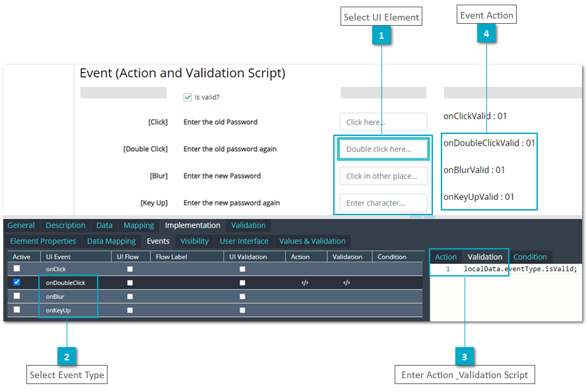588x392 pixels.
Task: Uncheck the Active checkbox for onDoubleClick
Action: pos(17,282)
